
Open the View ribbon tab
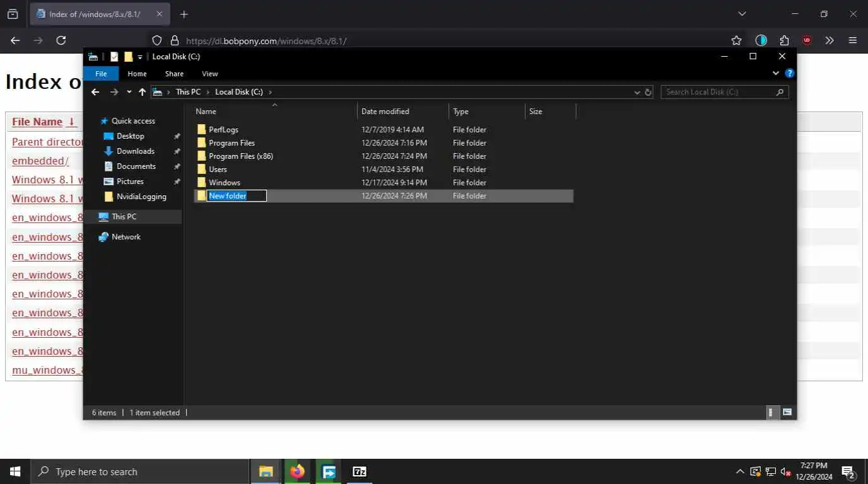pos(210,74)
